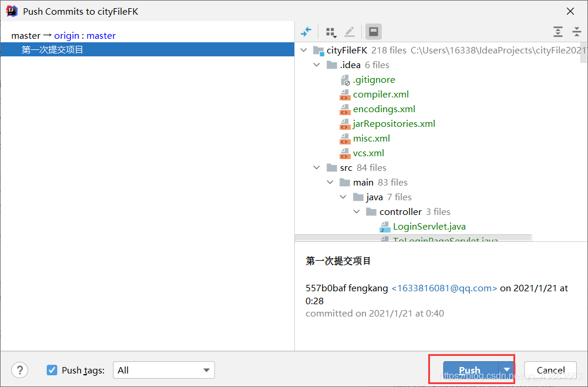Click the origin remote link
The height and width of the screenshot is (387, 588).
67,36
